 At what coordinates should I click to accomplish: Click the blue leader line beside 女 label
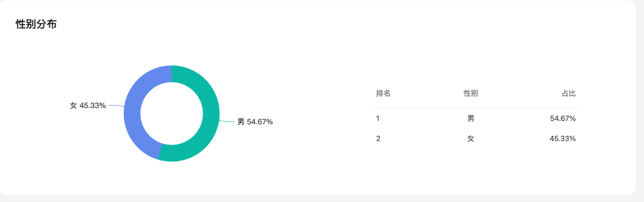(116, 106)
